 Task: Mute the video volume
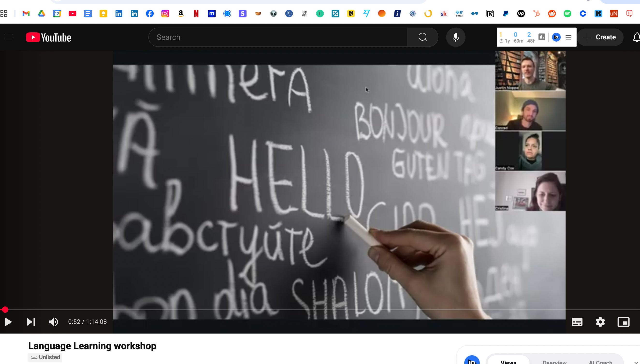click(x=53, y=322)
